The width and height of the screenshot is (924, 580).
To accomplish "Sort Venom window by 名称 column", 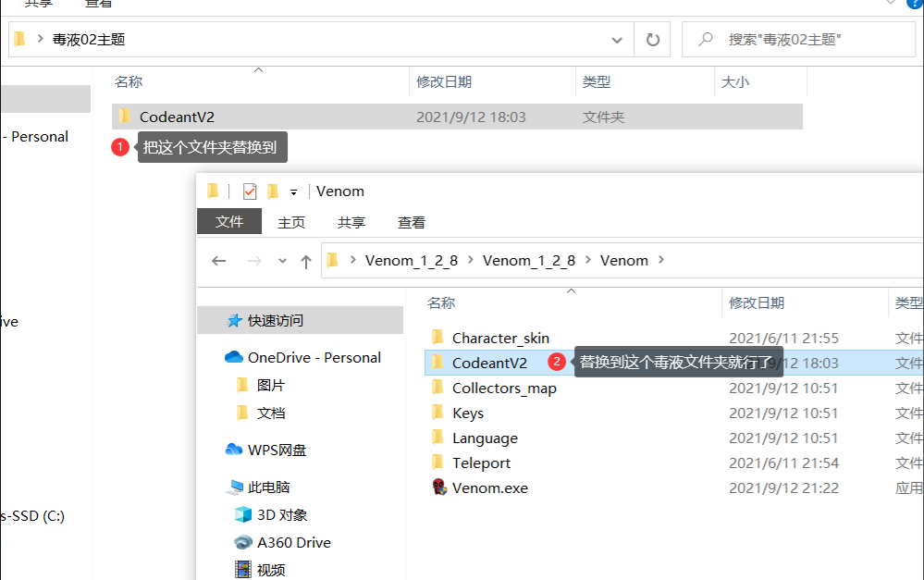I will 441,303.
